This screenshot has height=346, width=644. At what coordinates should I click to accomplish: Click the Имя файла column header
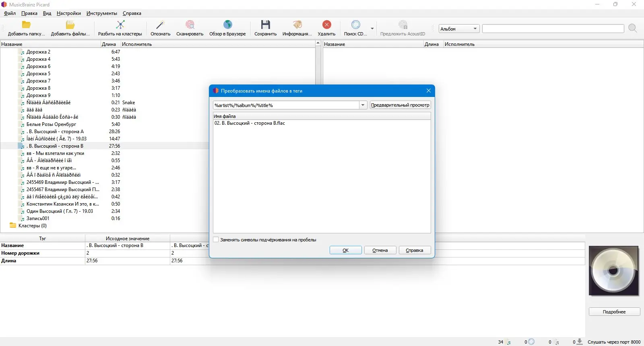point(322,116)
